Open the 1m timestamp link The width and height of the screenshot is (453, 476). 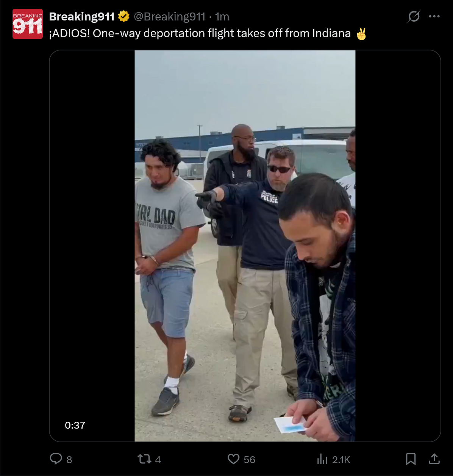point(222,17)
